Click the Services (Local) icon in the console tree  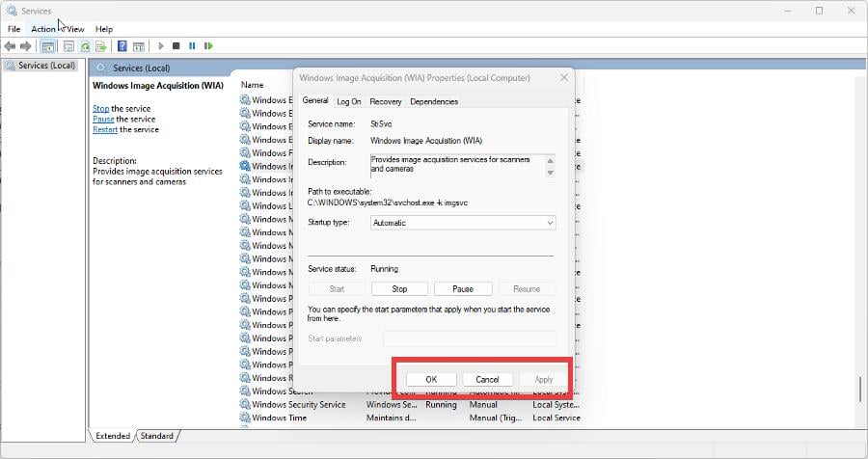pyautogui.click(x=10, y=66)
